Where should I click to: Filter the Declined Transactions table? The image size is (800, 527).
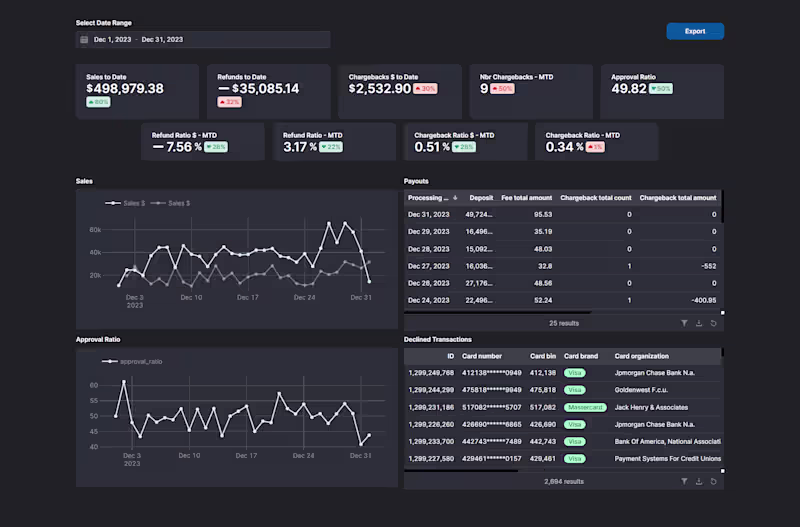click(684, 481)
